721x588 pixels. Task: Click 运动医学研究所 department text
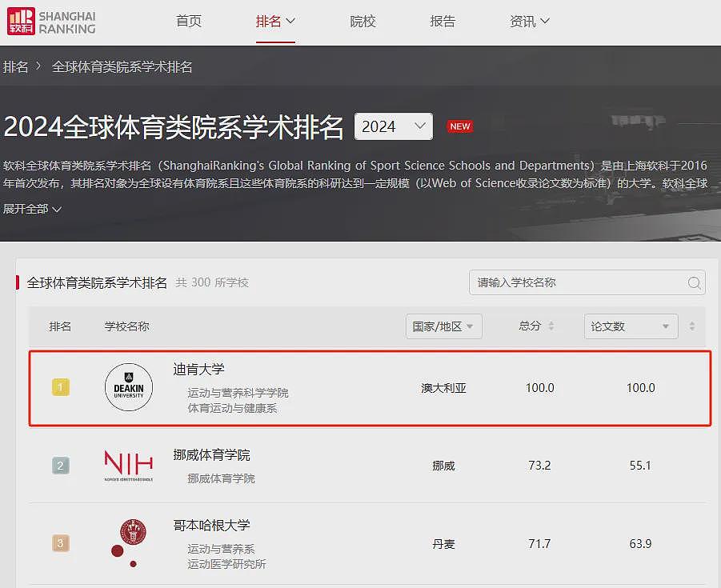226,564
